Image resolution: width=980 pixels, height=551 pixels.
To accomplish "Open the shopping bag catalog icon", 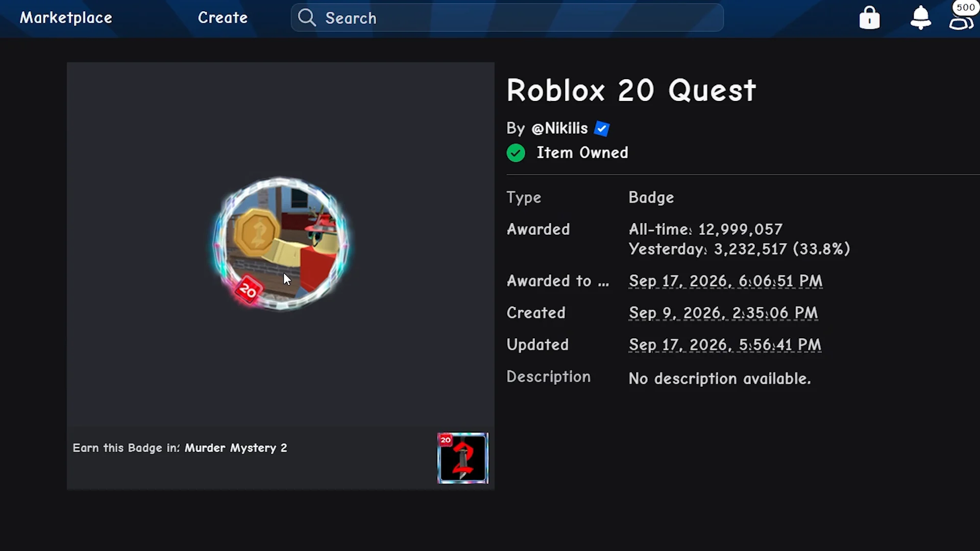I will 869,18.
